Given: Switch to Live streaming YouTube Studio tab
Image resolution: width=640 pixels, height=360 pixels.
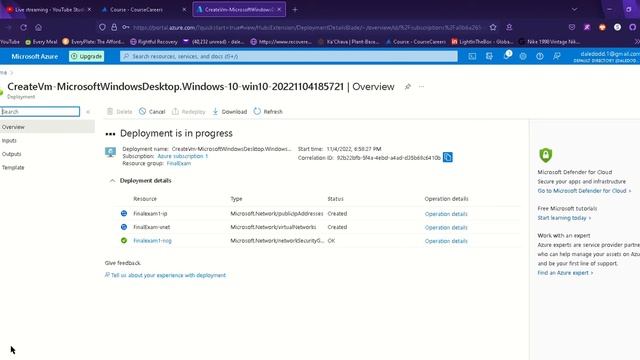Looking at the screenshot, I should click(48, 9).
